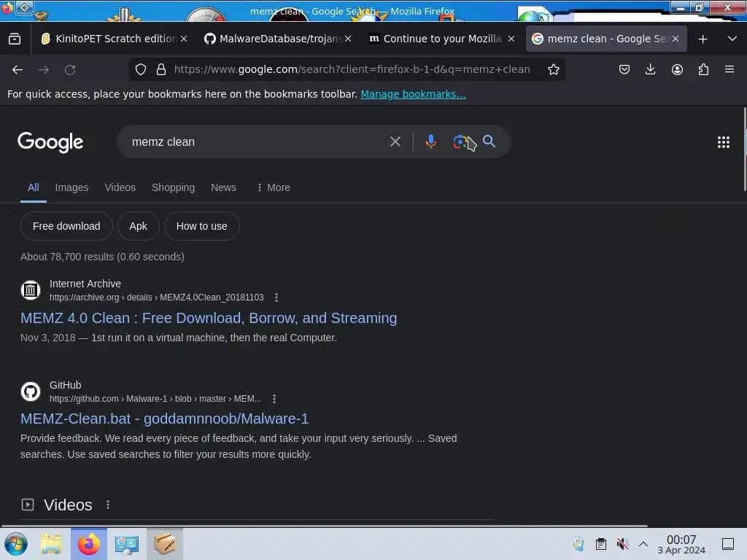
Task: Open MEMZ-Clean.bat GitHub result
Action: click(164, 419)
